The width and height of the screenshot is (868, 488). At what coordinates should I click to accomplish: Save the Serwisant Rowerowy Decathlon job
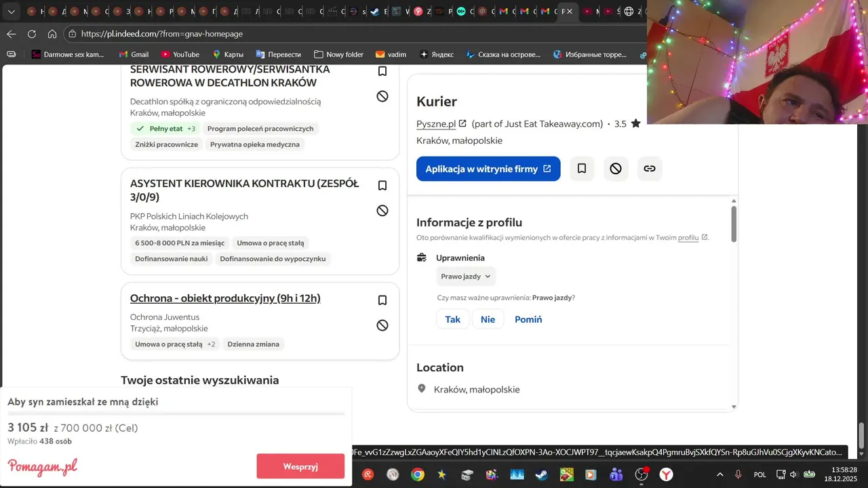click(382, 71)
